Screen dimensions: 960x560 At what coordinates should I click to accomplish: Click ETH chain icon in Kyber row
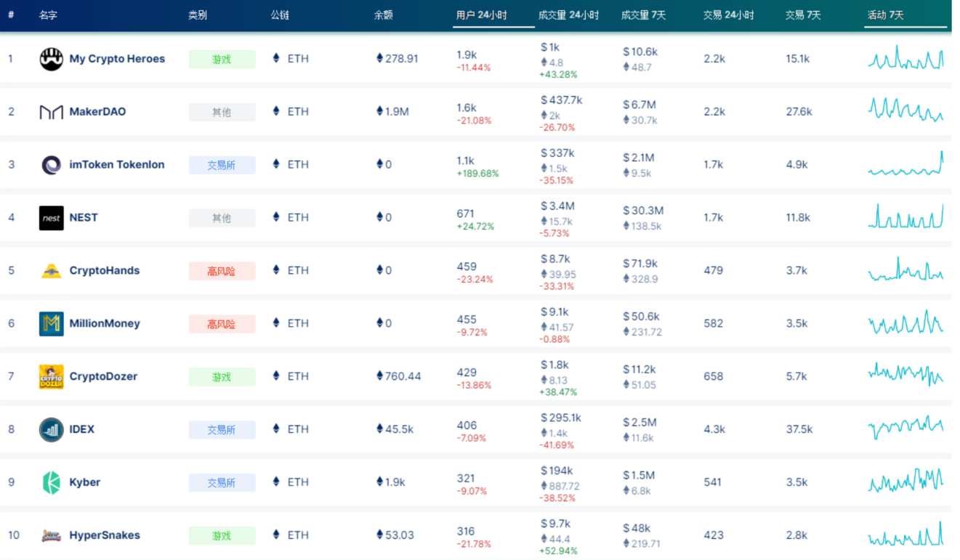(276, 482)
